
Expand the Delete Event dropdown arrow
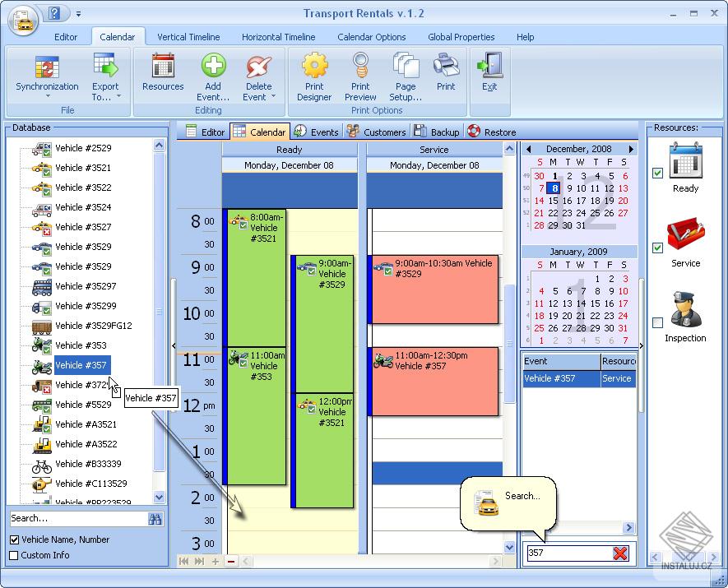point(273,96)
